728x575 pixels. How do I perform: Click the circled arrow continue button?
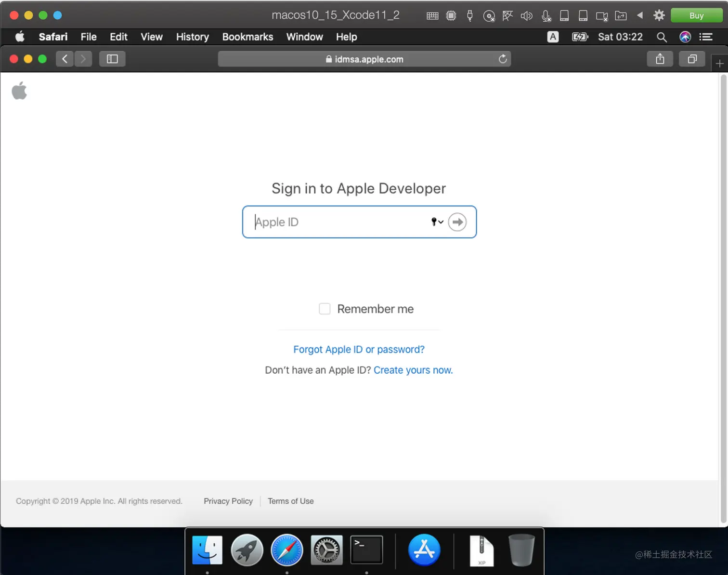[x=457, y=222]
